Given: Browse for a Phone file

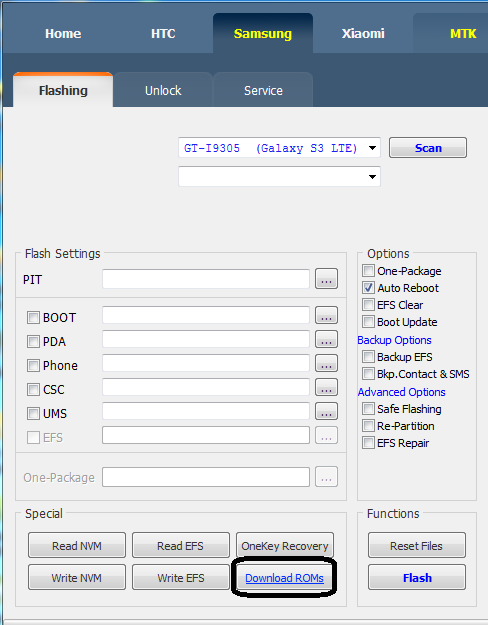Looking at the screenshot, I should [x=327, y=363].
